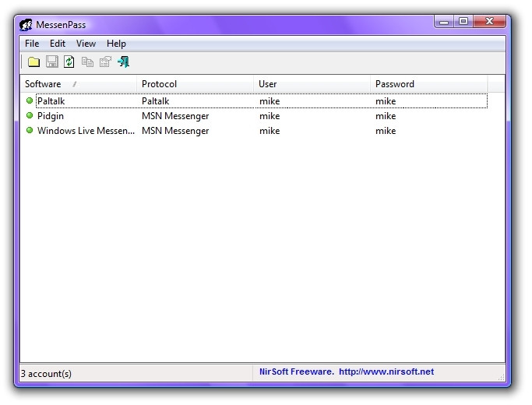Maximize the MessenPass window

point(463,21)
